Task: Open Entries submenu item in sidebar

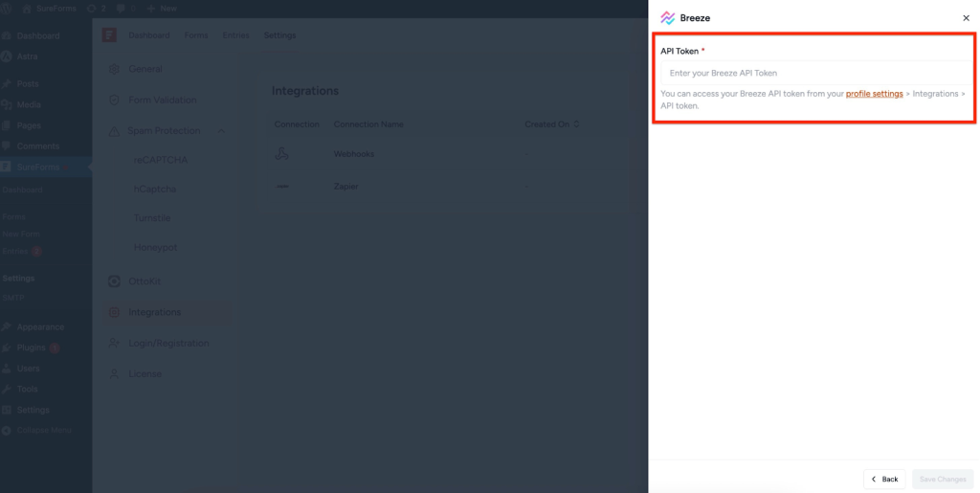Action: point(15,251)
